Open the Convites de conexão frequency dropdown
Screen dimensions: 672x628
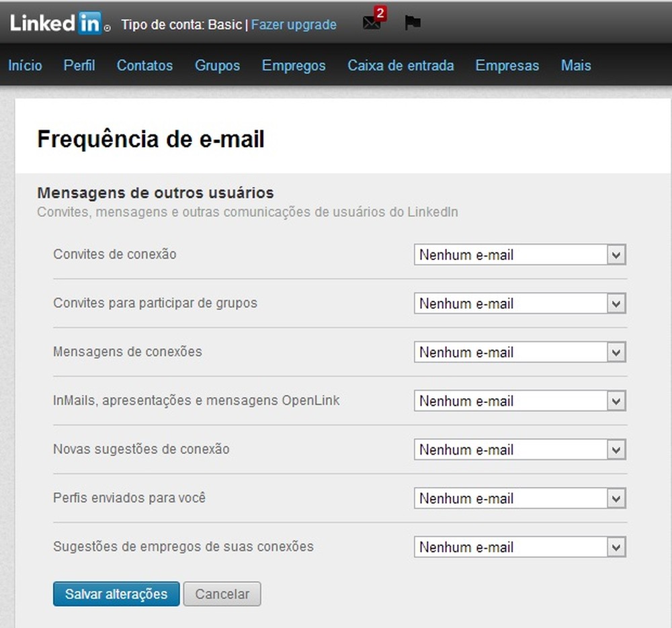[x=519, y=255]
